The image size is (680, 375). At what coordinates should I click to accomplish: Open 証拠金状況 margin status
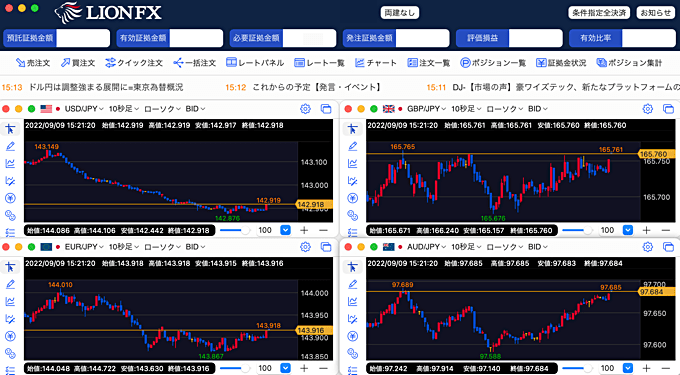pyautogui.click(x=561, y=63)
